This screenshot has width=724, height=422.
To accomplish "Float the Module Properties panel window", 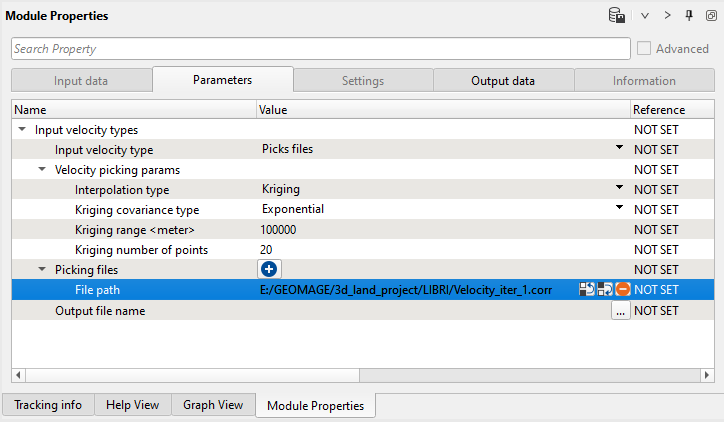I will (710, 16).
